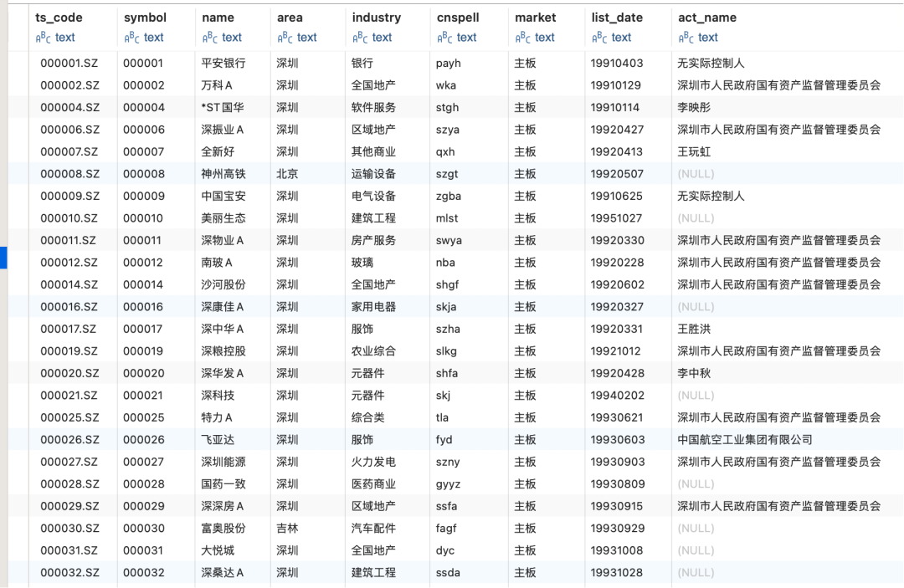This screenshot has width=904, height=588.
Task: Select cell 平安银行
Action: pyautogui.click(x=223, y=64)
